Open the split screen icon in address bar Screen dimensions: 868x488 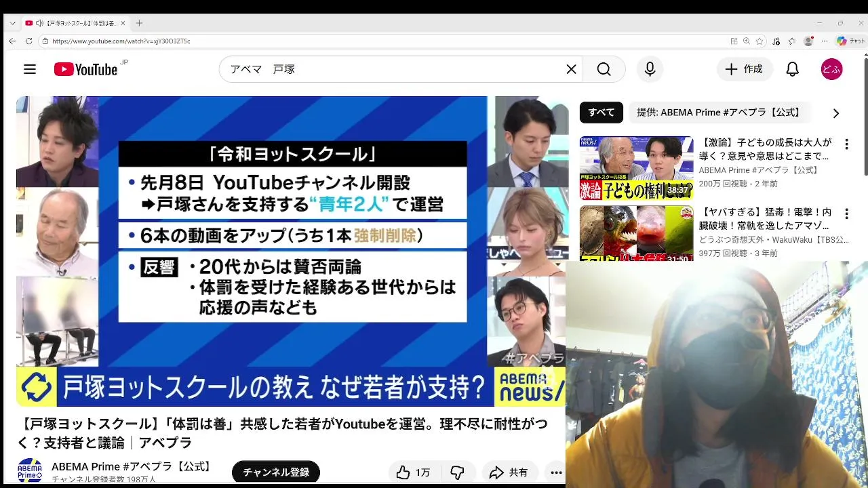pyautogui.click(x=734, y=41)
